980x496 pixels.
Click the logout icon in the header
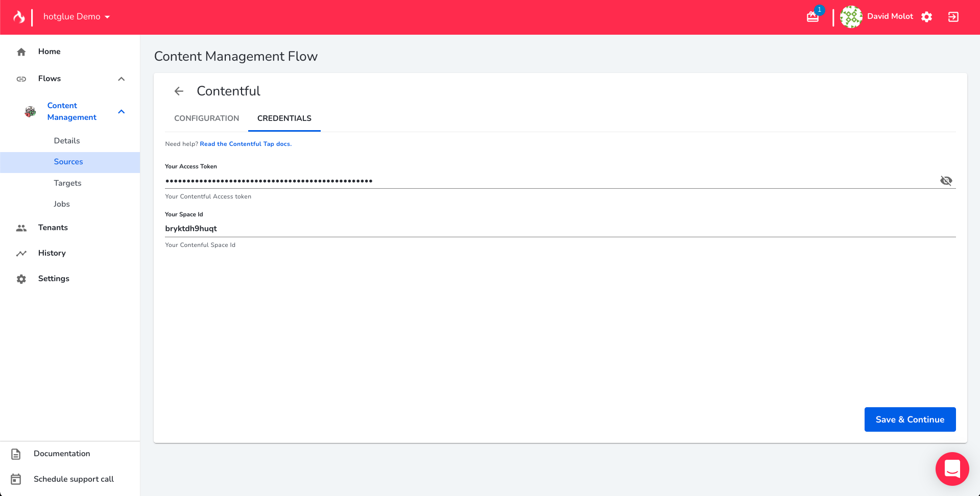coord(953,17)
